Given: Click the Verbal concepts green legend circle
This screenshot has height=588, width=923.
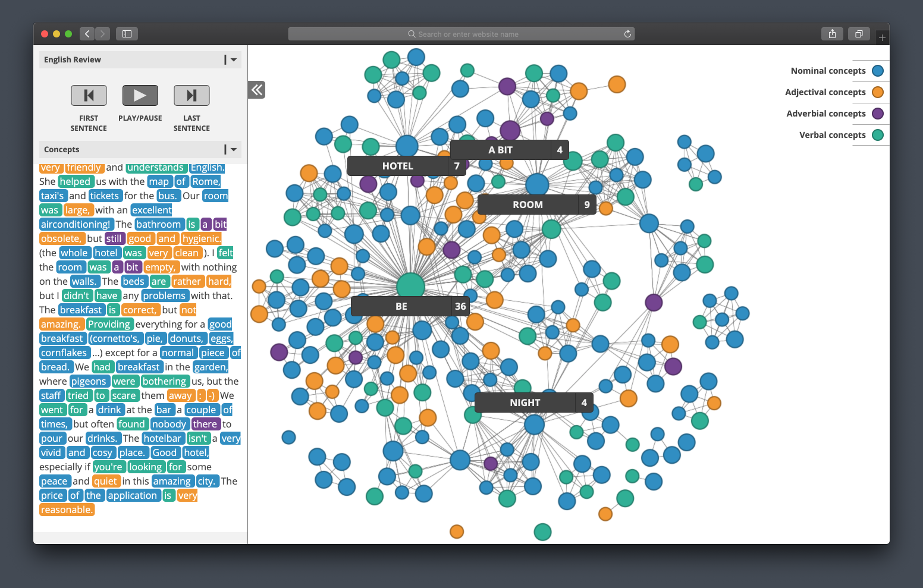Looking at the screenshot, I should pos(878,135).
